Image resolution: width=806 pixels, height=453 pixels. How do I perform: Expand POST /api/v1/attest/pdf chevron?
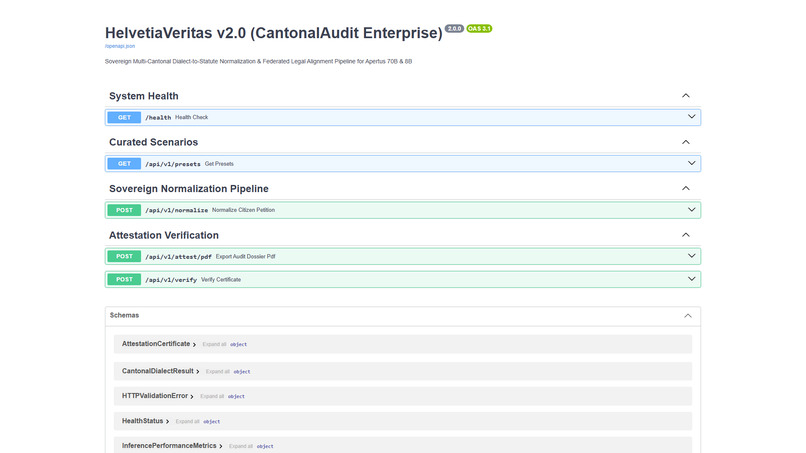pyautogui.click(x=691, y=256)
